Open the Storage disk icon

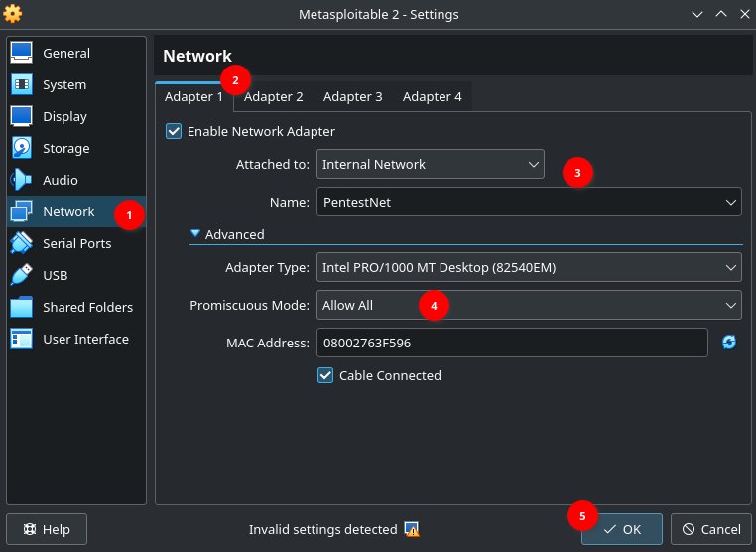coord(22,148)
